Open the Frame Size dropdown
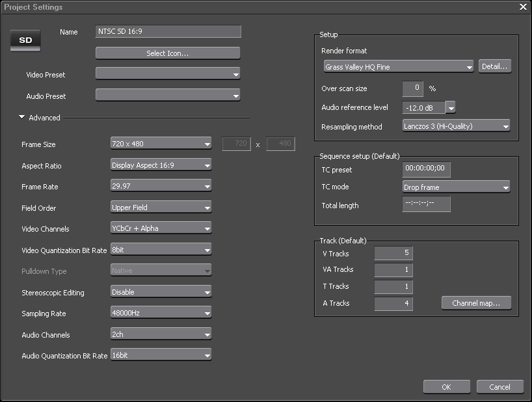 coord(161,144)
